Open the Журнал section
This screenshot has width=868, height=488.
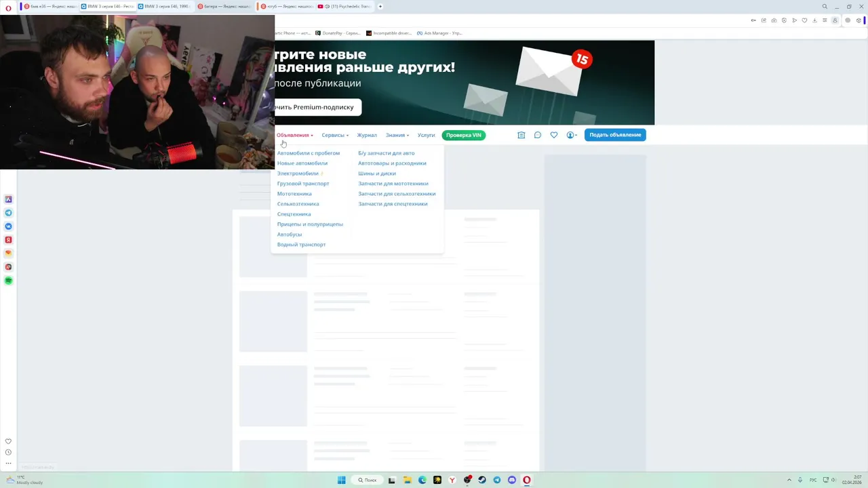tap(367, 135)
